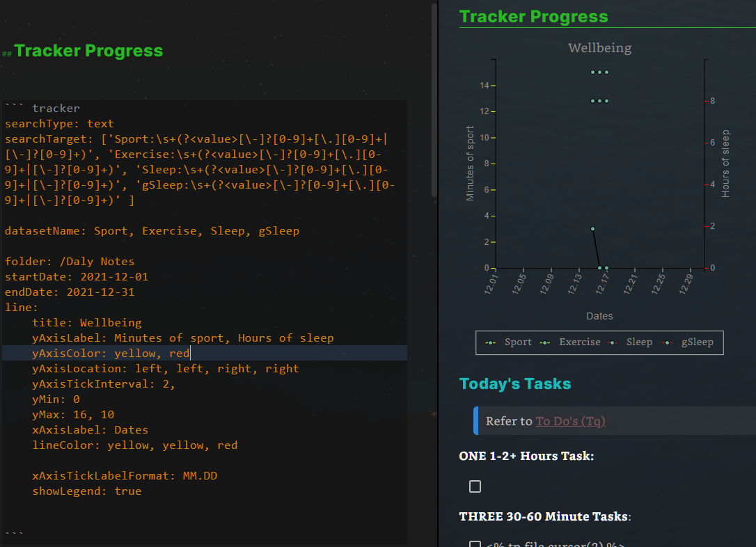
Task: Click the blue callout bar beside 'Refer to'
Action: pos(475,420)
